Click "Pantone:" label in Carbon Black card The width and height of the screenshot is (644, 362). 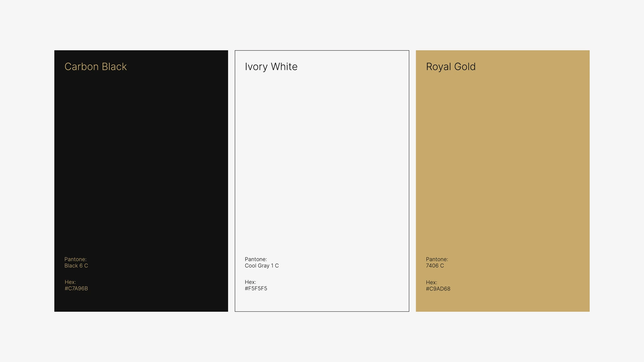coord(75,259)
